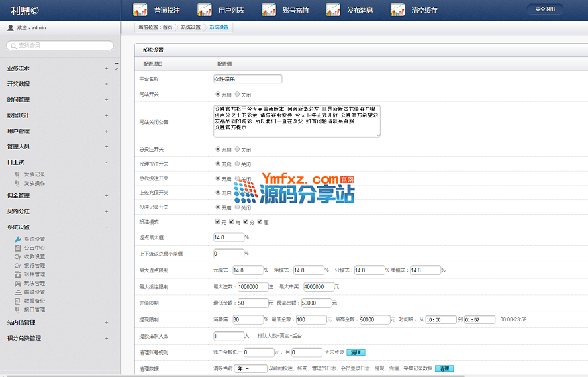Click the wrench icon beside 系统设置 in sidebar
588x377 pixels.
(x=18, y=239)
